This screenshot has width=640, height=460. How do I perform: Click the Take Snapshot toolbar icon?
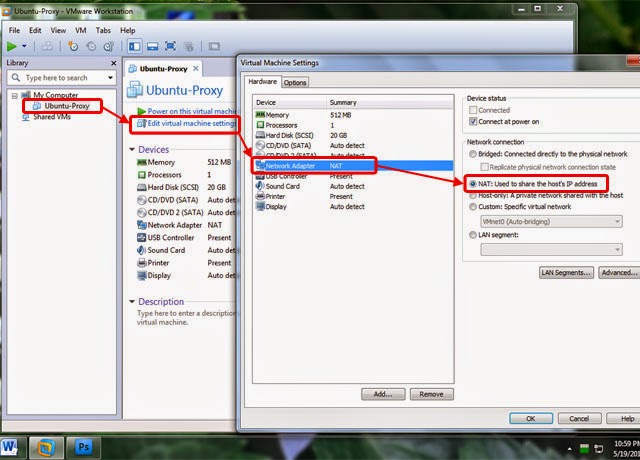(x=73, y=46)
